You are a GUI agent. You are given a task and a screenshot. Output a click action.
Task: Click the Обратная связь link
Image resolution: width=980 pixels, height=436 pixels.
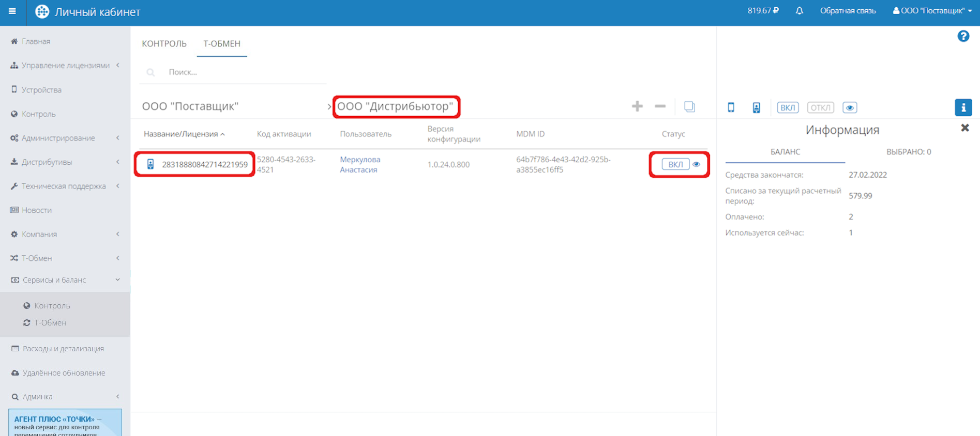pyautogui.click(x=848, y=11)
